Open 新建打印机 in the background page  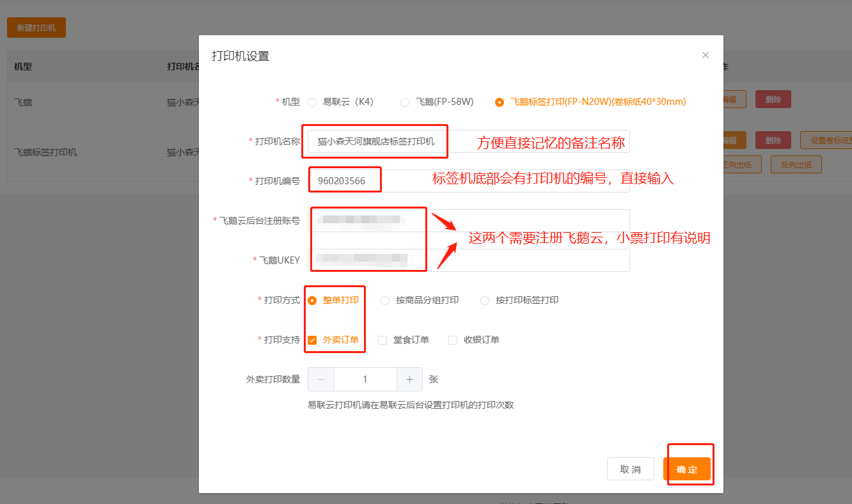pyautogui.click(x=36, y=28)
